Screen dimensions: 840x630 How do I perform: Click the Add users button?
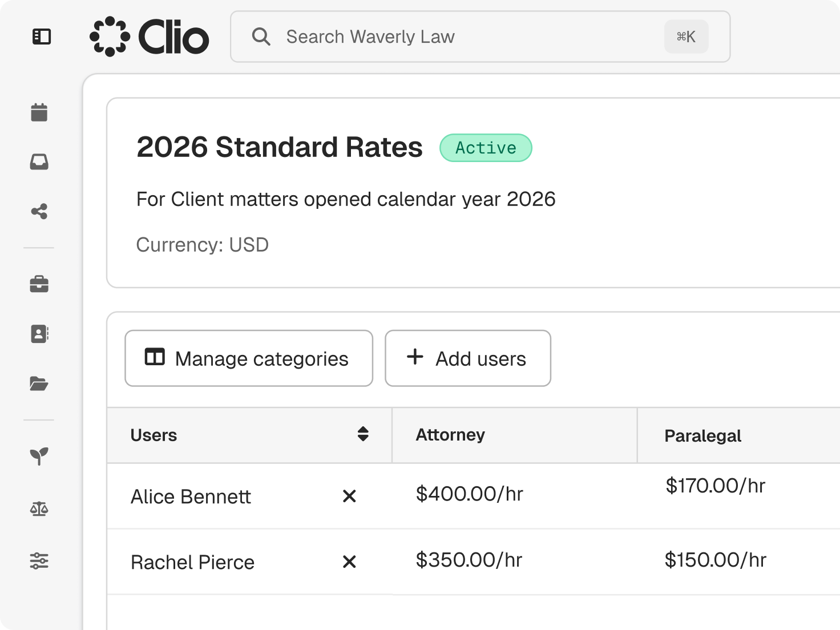click(468, 358)
